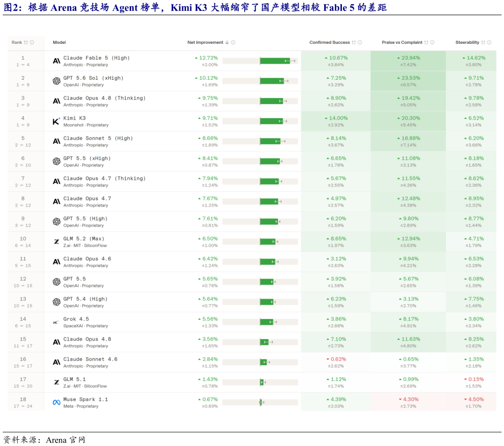Screen dimensions: 504x446
Task: Select Muse Spark 1.1 Praise value 4.30%
Action: pos(409,399)
